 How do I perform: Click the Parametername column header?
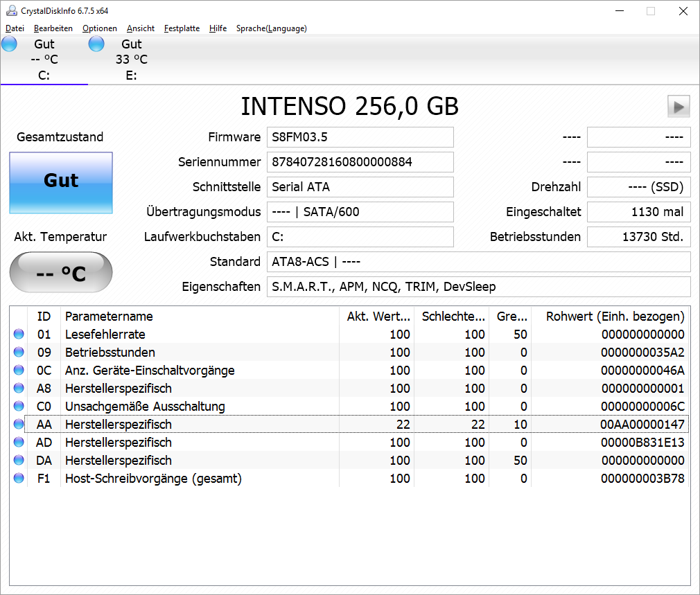[200, 317]
